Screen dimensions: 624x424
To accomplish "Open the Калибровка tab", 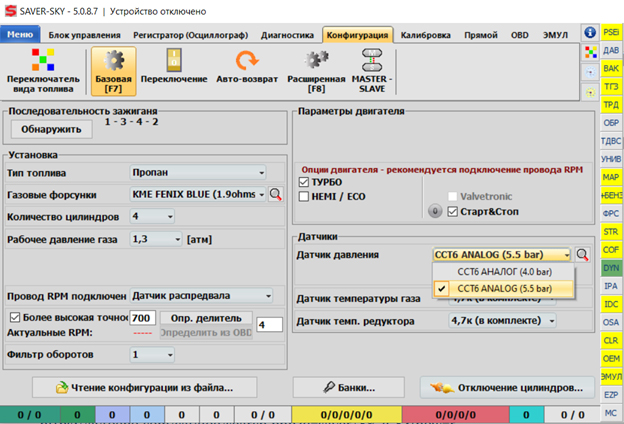I will click(x=426, y=35).
